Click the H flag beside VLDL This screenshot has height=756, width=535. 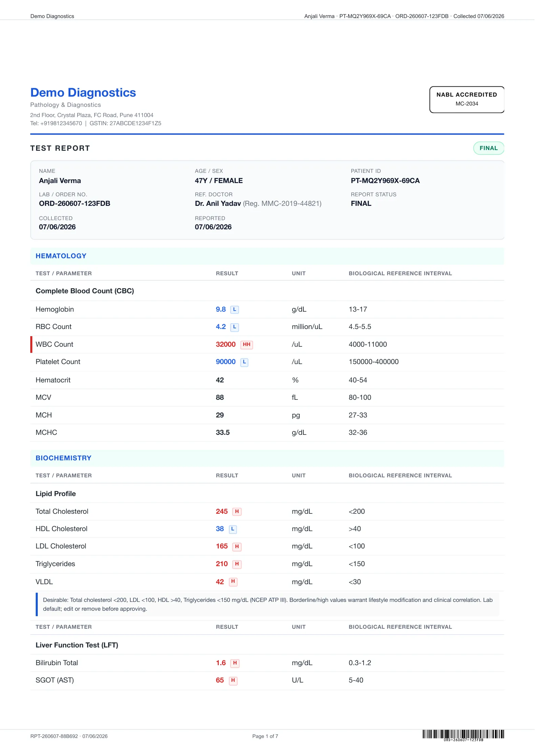pyautogui.click(x=233, y=581)
